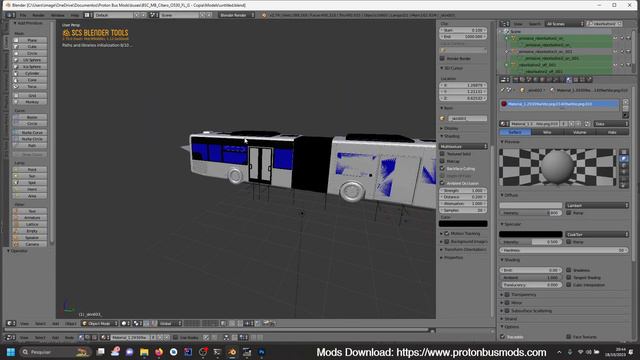Expand the Subsurface Scattering panel
The height and width of the screenshot is (360, 640).
502,311
